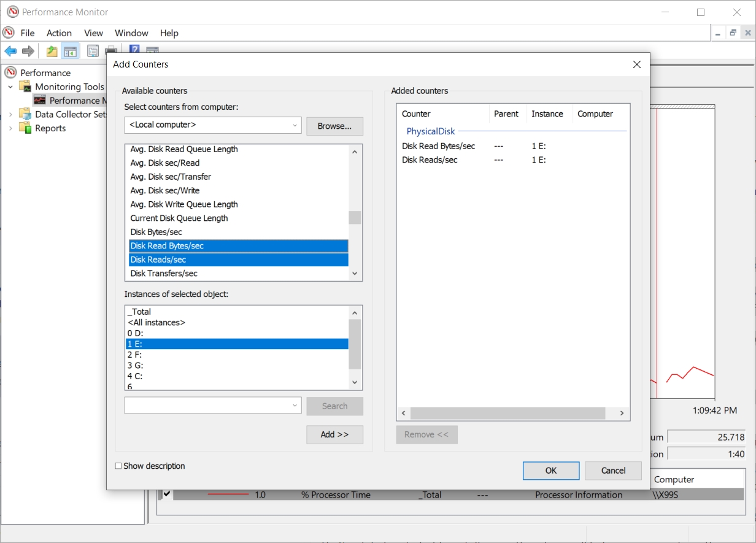Select Avg. Disk sec/Read counter

point(238,163)
